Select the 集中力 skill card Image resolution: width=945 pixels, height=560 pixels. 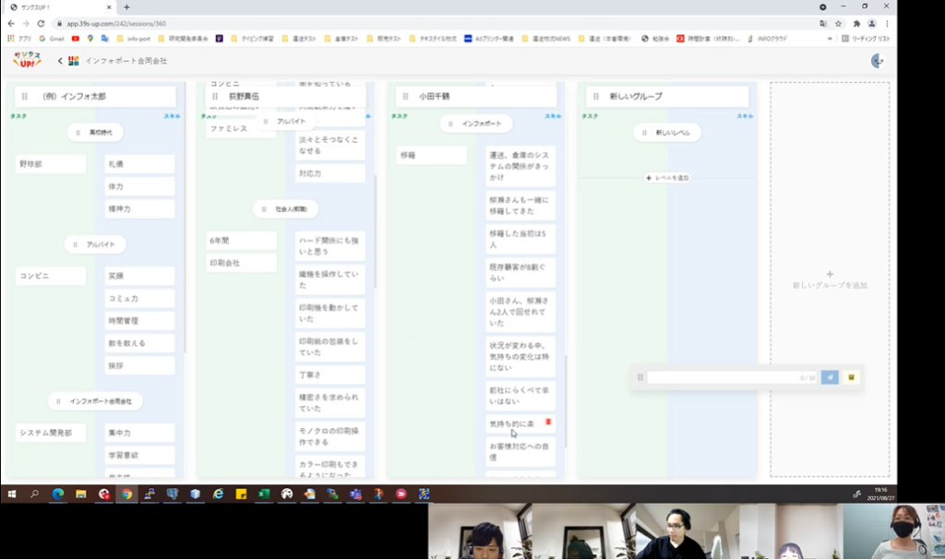(140, 433)
